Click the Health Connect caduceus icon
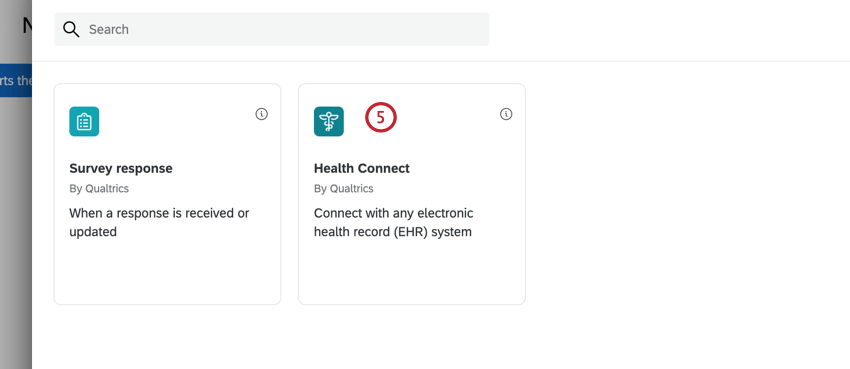 pos(329,121)
